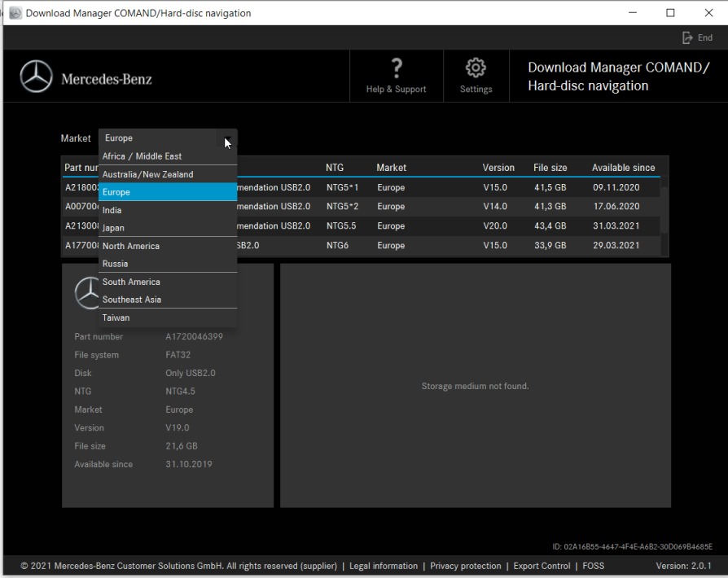Screen dimensions: 728x578
Task: Select Taiwan market option
Action: coord(168,317)
